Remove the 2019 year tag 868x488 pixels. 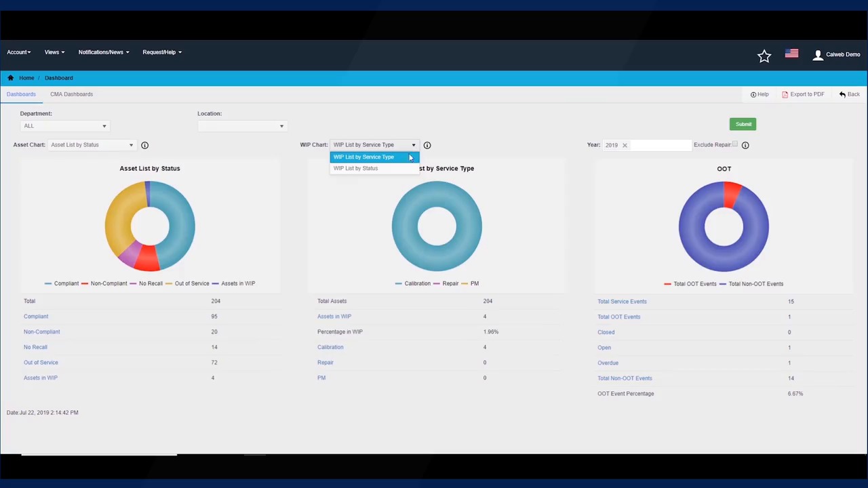[x=625, y=145]
